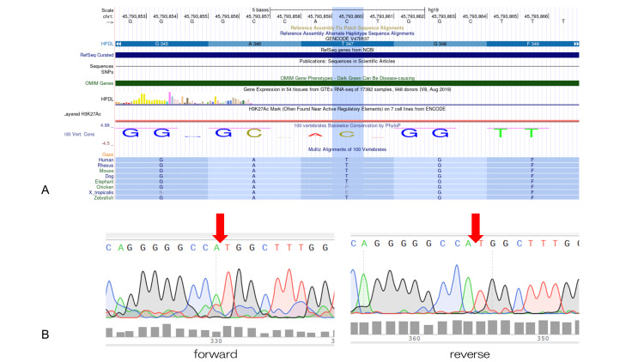Click Publications: Sequences in Scientific Articles title
644x362 pixels.
[x=347, y=61]
